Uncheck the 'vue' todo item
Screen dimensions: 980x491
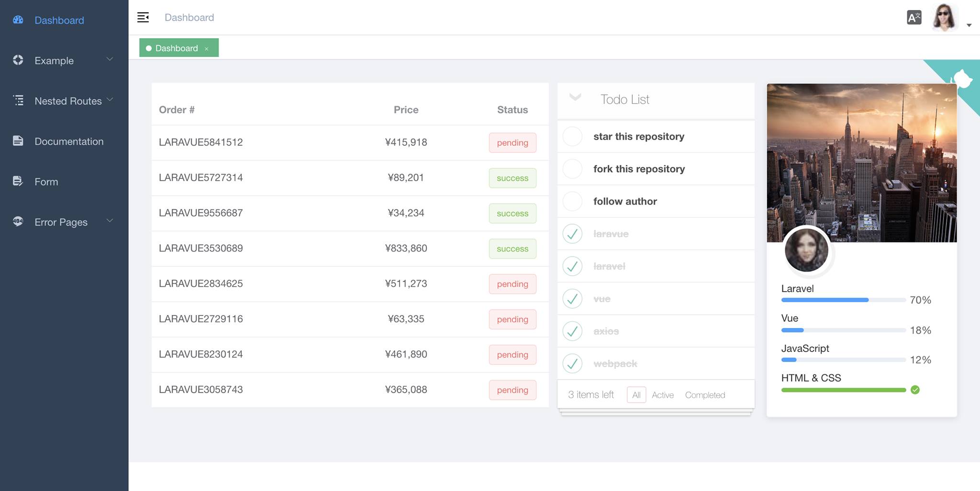572,299
